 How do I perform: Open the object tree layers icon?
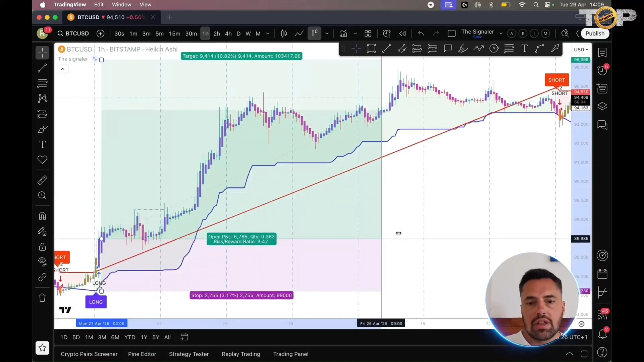(602, 107)
